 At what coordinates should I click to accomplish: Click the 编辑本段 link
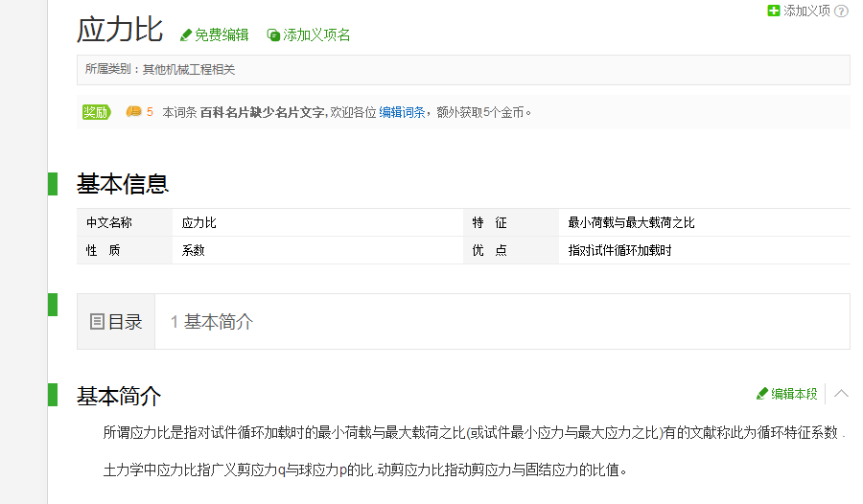[x=794, y=394]
